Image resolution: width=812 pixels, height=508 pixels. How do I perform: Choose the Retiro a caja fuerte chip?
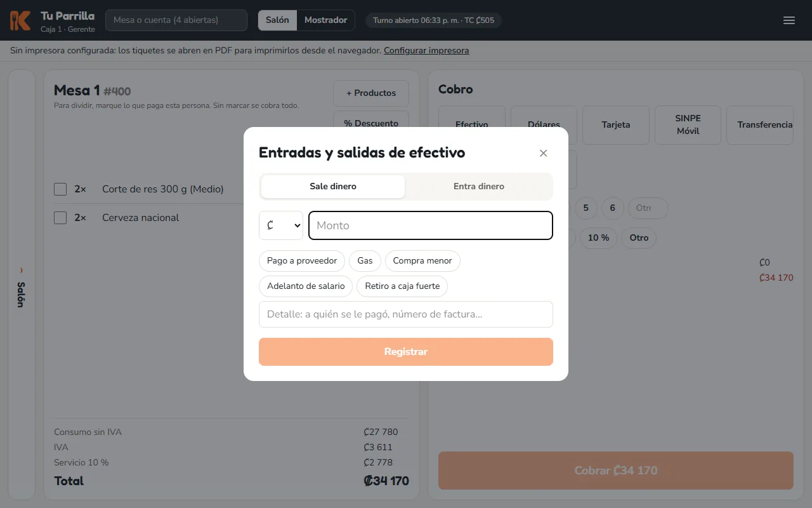(x=402, y=286)
